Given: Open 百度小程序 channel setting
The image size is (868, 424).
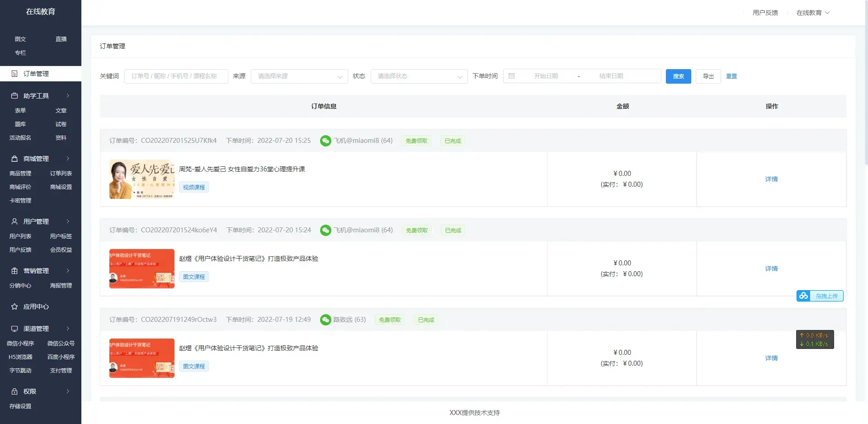Looking at the screenshot, I should [x=61, y=357].
